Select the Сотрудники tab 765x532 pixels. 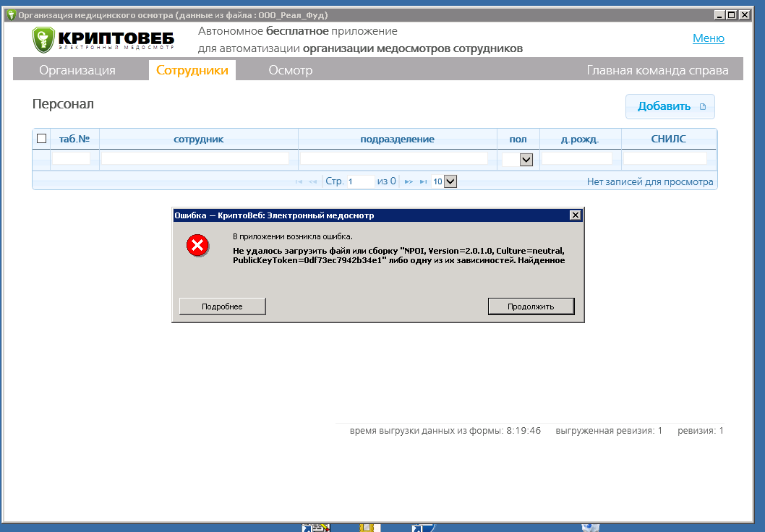pos(192,70)
